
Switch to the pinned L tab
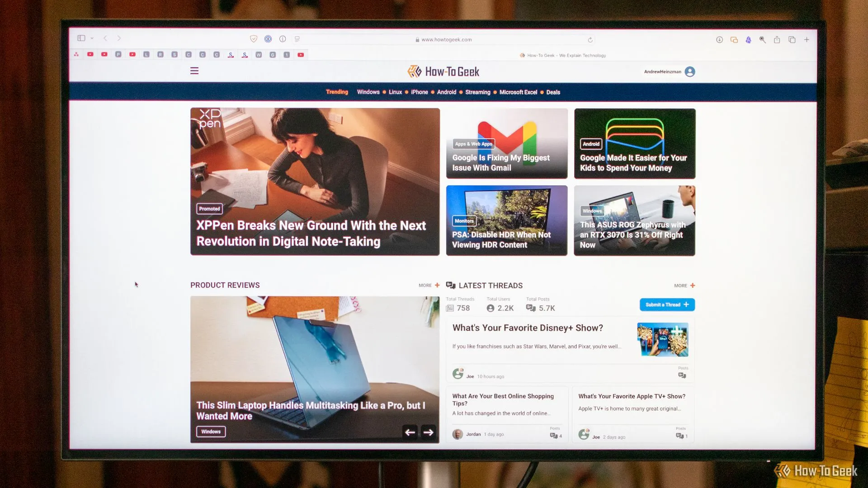click(146, 55)
